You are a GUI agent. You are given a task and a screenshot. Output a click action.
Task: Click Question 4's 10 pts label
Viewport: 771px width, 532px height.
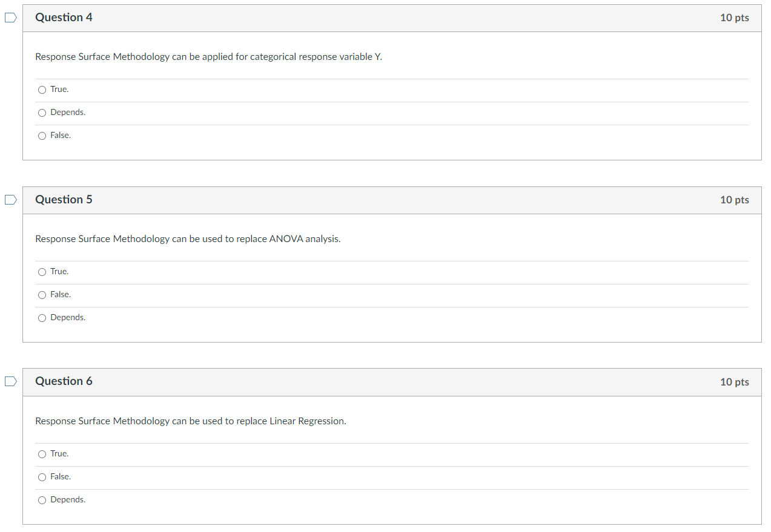pyautogui.click(x=734, y=18)
